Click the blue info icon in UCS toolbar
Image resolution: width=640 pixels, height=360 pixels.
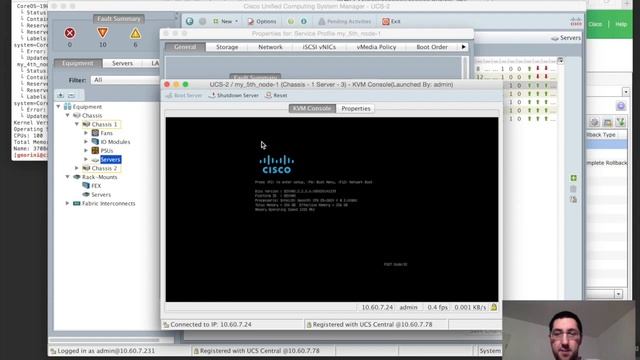point(304,21)
